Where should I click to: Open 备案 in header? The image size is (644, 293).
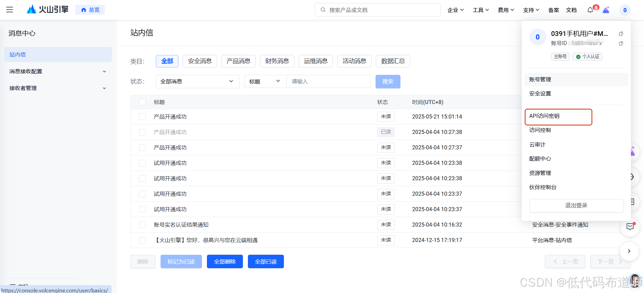554,10
